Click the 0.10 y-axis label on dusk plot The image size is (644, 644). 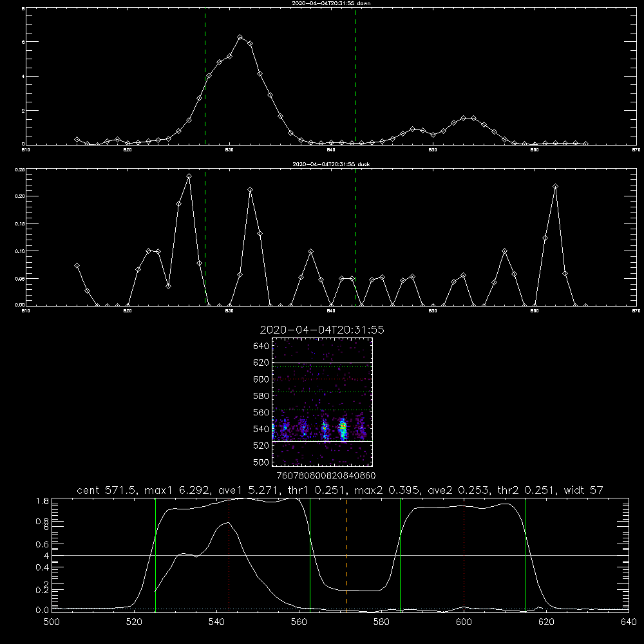(x=20, y=251)
